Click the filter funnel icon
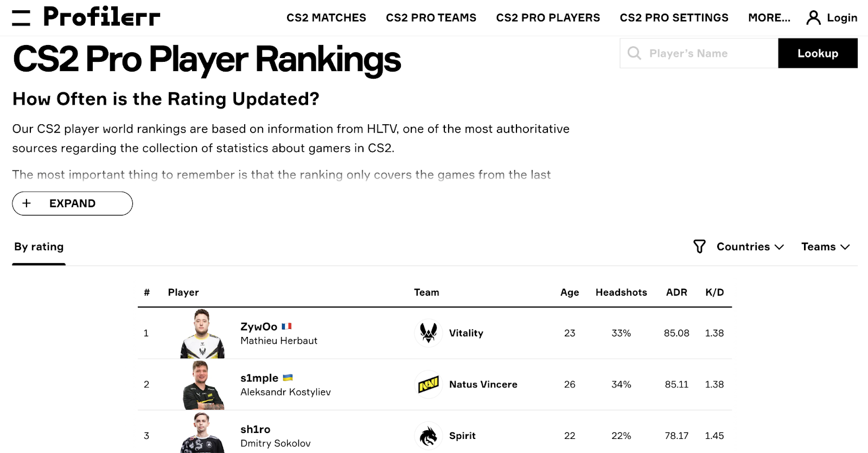Viewport: 868px width, 453px height. click(x=699, y=247)
